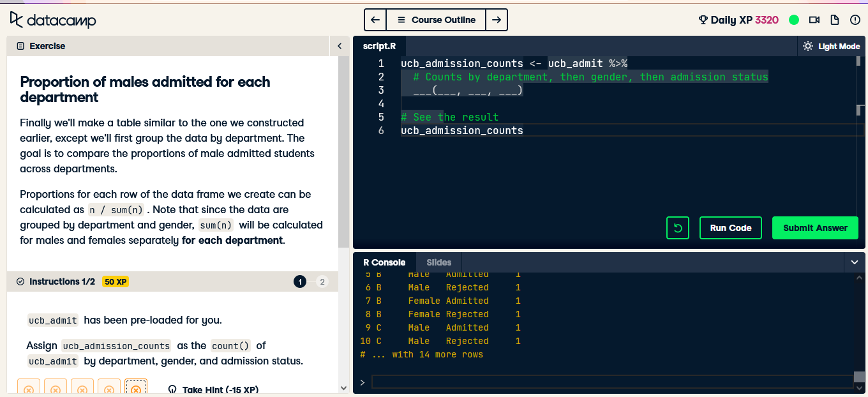The width and height of the screenshot is (868, 397).
Task: Submit your answer
Action: tap(815, 228)
